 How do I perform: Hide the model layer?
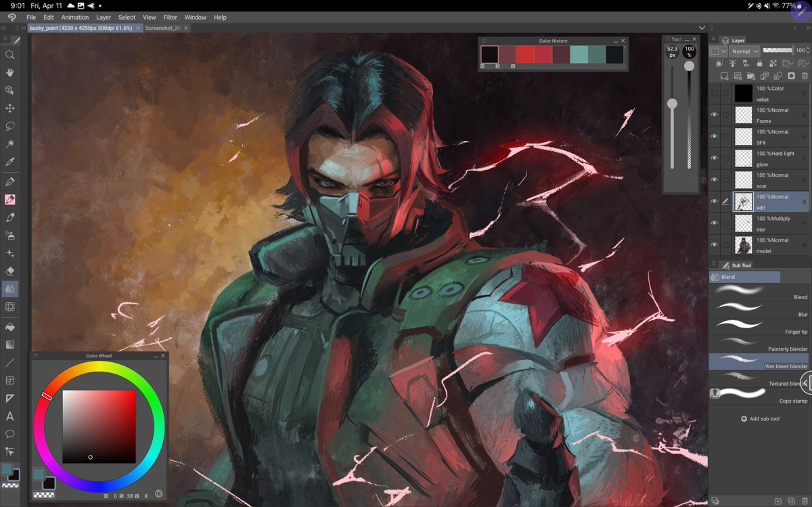[x=714, y=245]
